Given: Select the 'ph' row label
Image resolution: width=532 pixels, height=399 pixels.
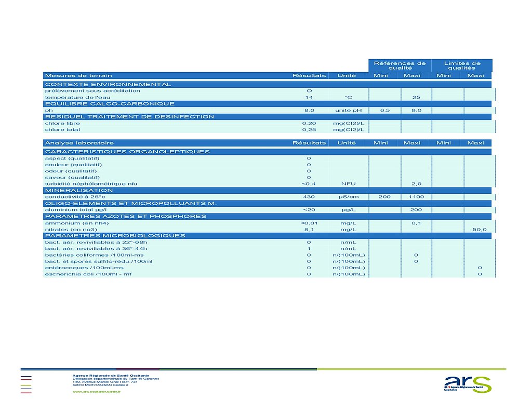Looking at the screenshot, I should click(x=48, y=111).
